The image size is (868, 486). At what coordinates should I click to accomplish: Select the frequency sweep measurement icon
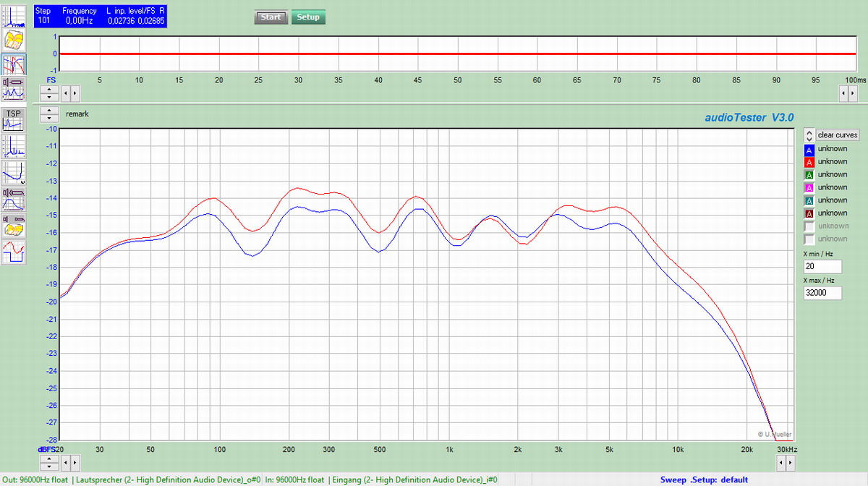pos(14,64)
